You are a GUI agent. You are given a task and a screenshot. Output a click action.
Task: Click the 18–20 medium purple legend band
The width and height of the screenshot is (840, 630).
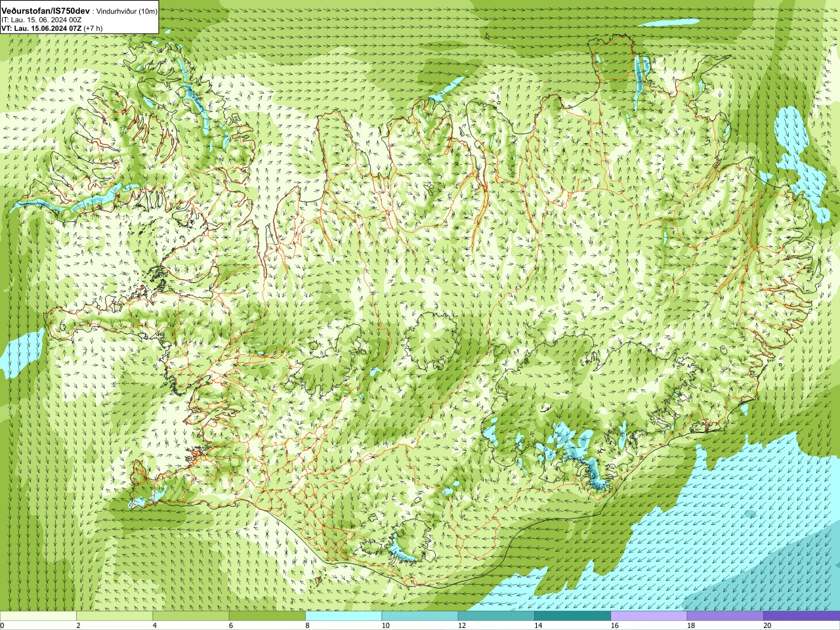(x=725, y=616)
